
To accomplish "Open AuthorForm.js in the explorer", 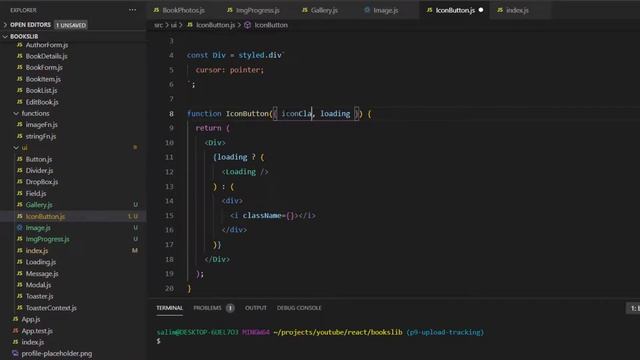I will click(x=47, y=45).
